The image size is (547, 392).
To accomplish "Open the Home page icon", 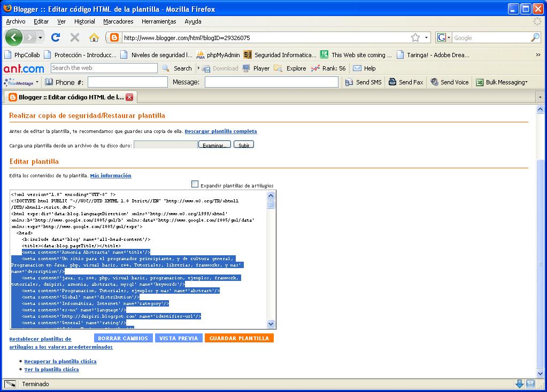I will pos(94,37).
